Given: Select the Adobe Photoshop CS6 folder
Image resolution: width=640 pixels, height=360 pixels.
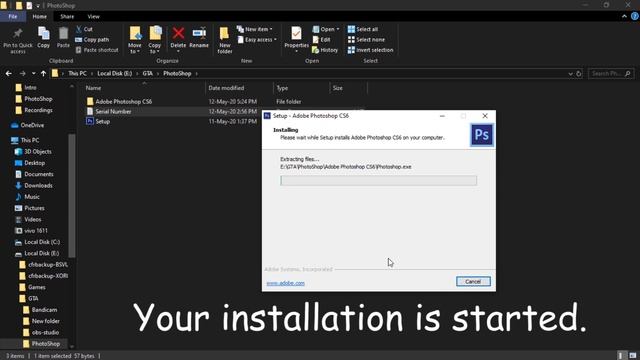Looking at the screenshot, I should tap(124, 101).
